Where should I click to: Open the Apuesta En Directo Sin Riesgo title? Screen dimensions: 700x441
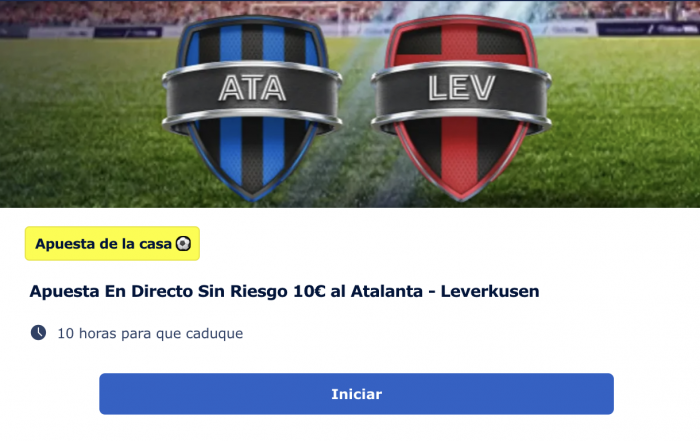click(284, 291)
